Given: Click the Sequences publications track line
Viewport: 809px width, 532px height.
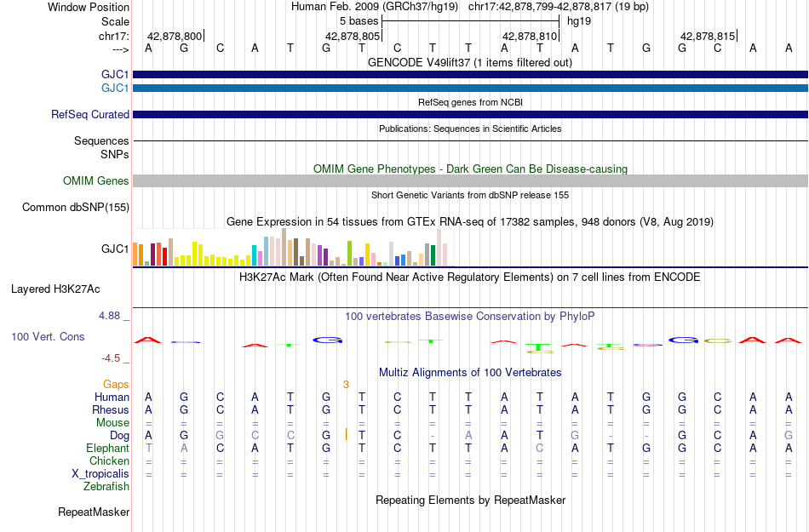Looking at the screenshot, I should pos(471,140).
